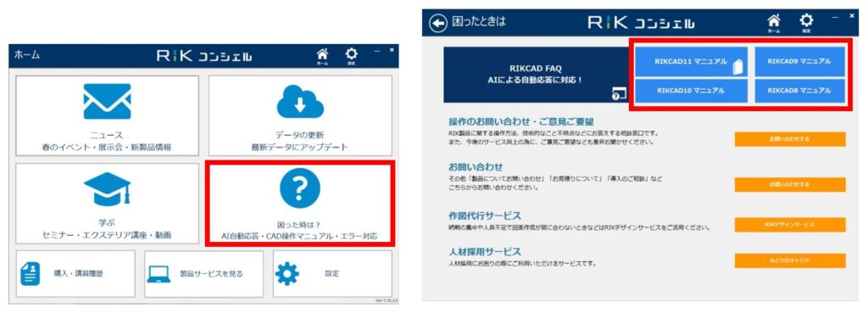The height and width of the screenshot is (314, 868).
Task: Click the 困った時は？ question mark icon
Action: pos(300,188)
